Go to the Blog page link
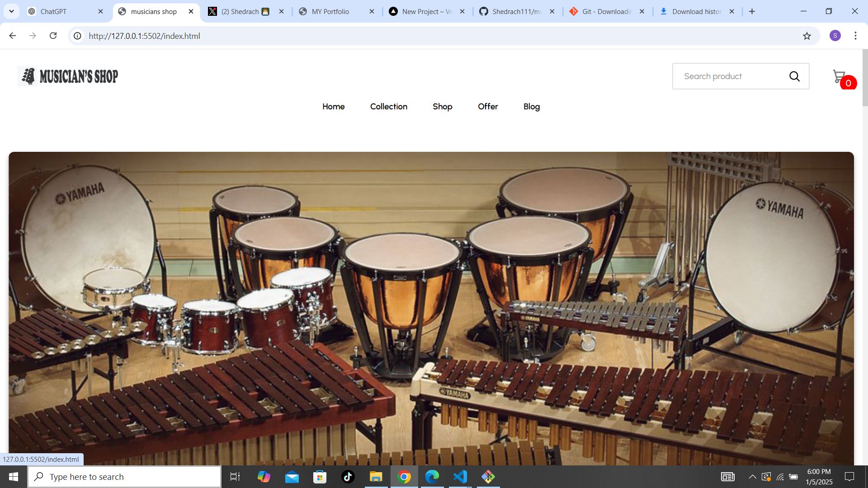Image resolution: width=868 pixels, height=488 pixels. tap(531, 107)
